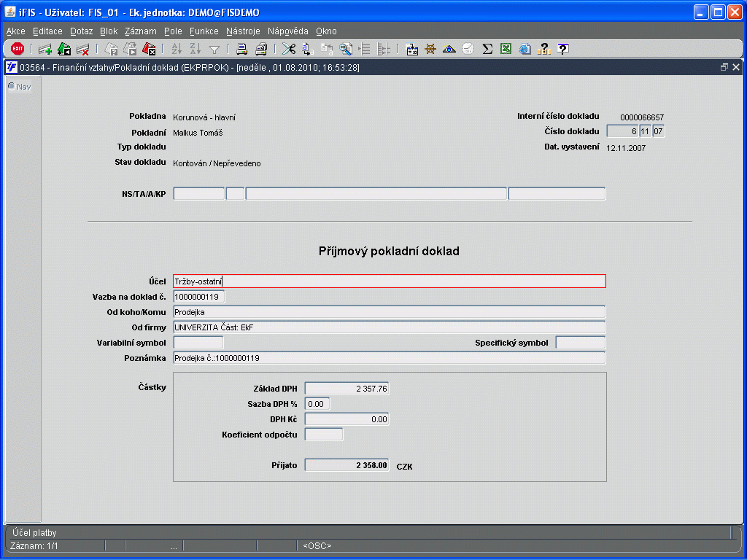Click the Vazba na doklad č. field
Image resolution: width=747 pixels, height=560 pixels.
(199, 297)
